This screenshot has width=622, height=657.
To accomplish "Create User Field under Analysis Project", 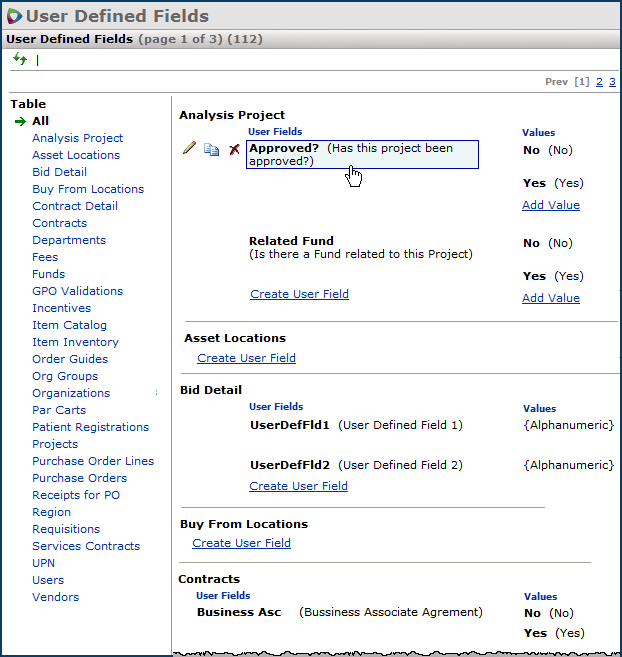I will coord(299,294).
